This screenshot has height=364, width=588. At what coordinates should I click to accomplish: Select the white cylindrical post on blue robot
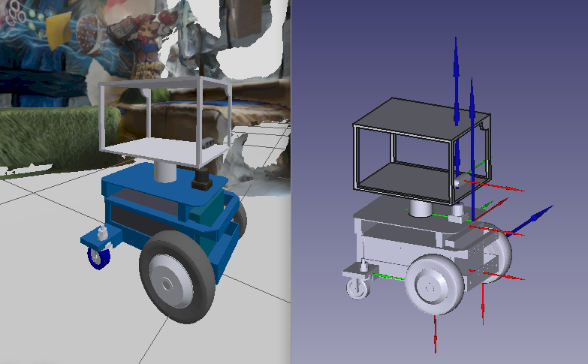[164, 172]
